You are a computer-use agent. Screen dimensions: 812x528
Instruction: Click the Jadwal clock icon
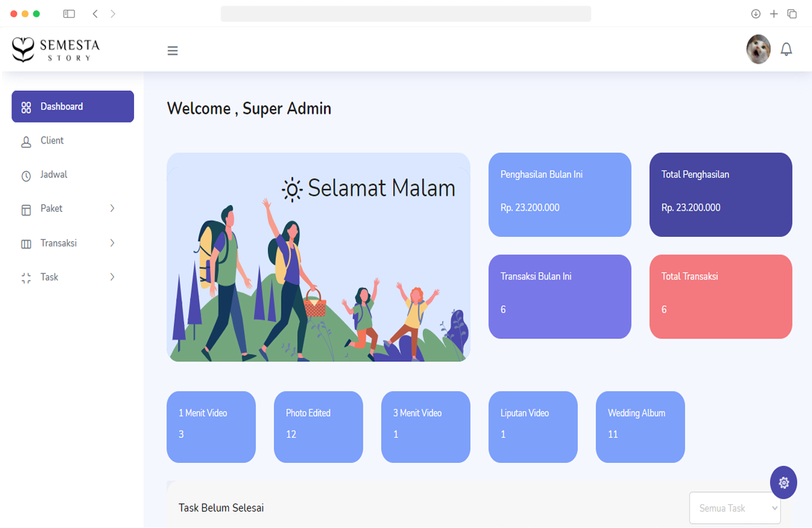tap(26, 176)
